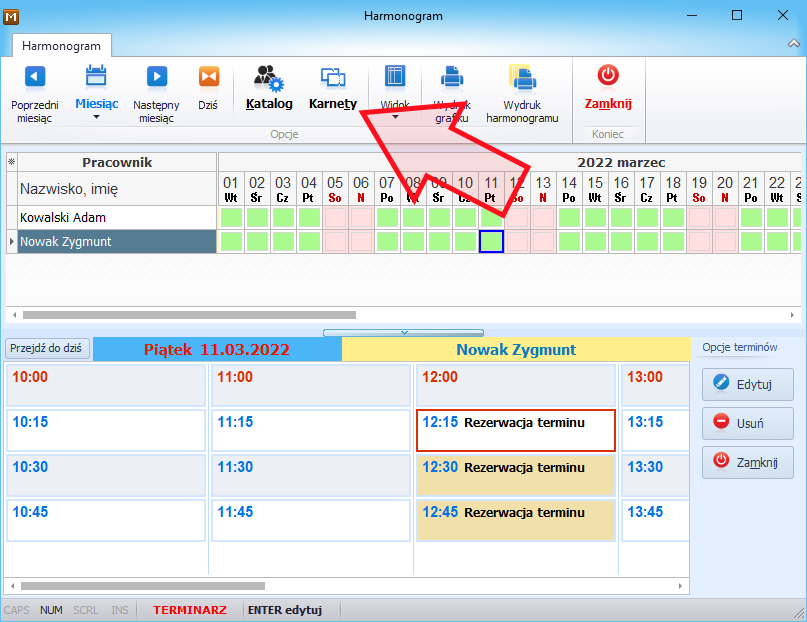This screenshot has height=622, width=807.
Task: Click the Następny miesiąc arrow icon
Action: pyautogui.click(x=156, y=77)
